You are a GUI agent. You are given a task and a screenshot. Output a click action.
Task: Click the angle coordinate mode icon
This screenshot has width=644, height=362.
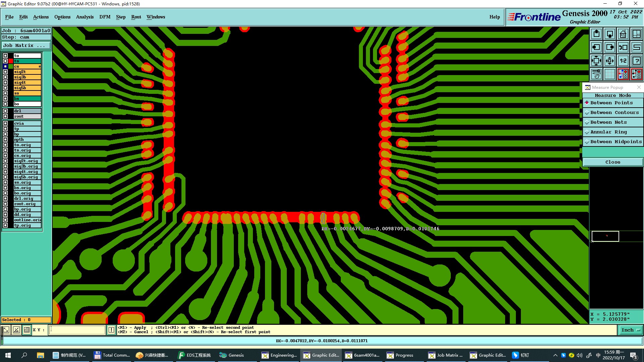(x=16, y=330)
